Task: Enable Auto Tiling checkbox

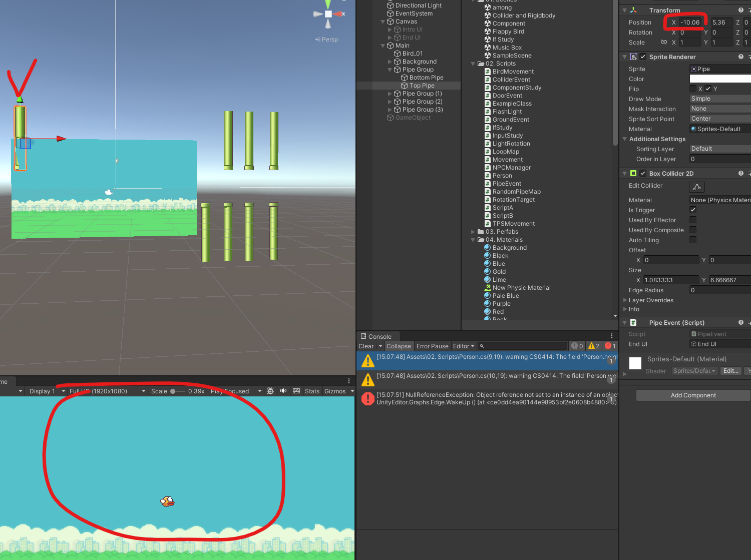Action: pyautogui.click(x=693, y=240)
